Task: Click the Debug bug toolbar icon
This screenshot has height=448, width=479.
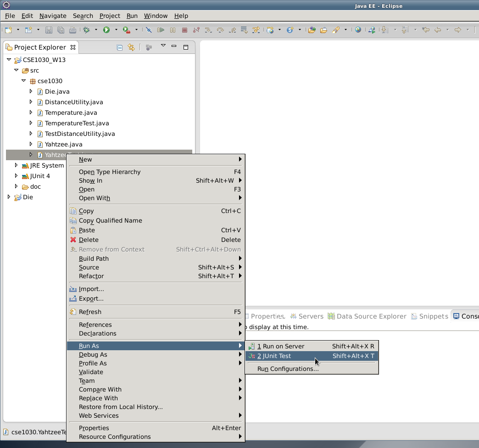Action: (x=87, y=30)
